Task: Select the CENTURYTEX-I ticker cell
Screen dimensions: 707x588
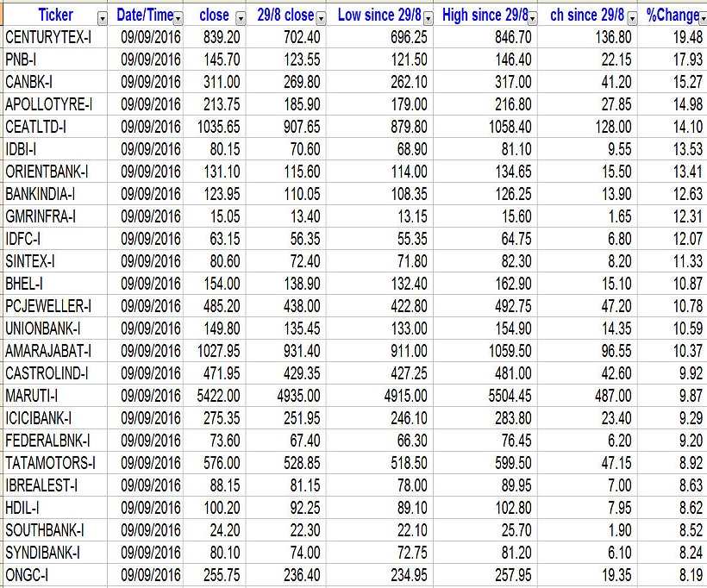Action: 48,37
